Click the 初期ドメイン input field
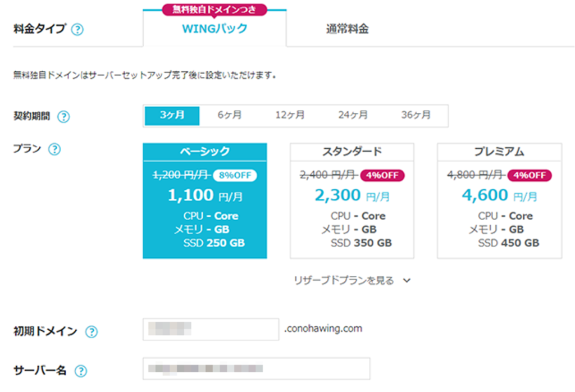 tap(211, 329)
